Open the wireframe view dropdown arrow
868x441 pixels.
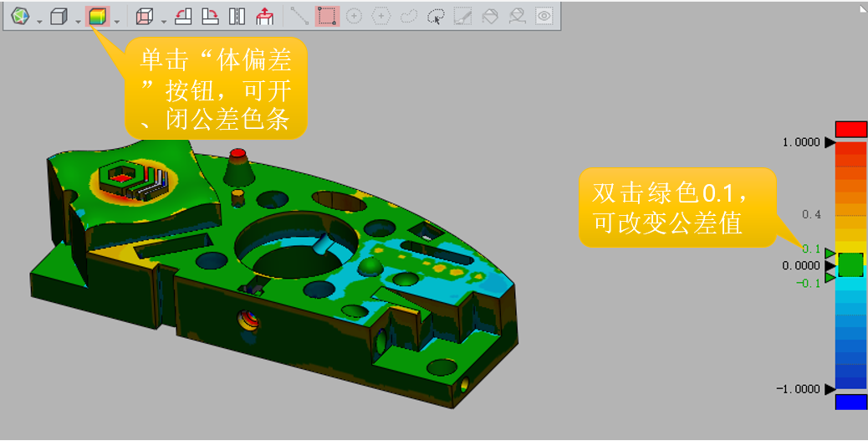click(x=164, y=22)
